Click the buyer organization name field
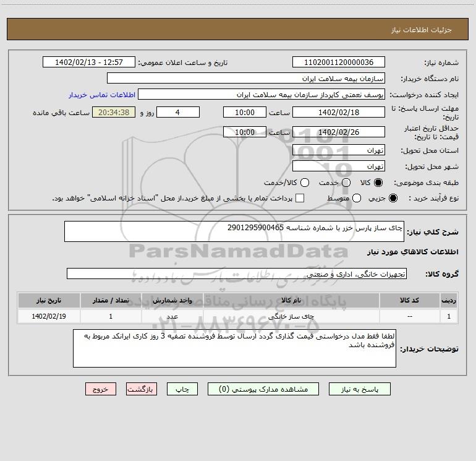The height and width of the screenshot is (461, 476). coord(246,79)
